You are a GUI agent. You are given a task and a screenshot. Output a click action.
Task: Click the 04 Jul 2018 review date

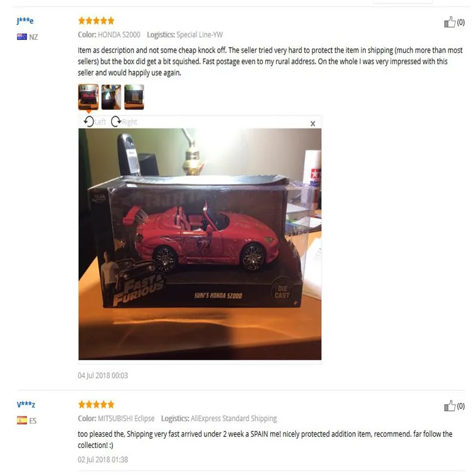(x=103, y=375)
